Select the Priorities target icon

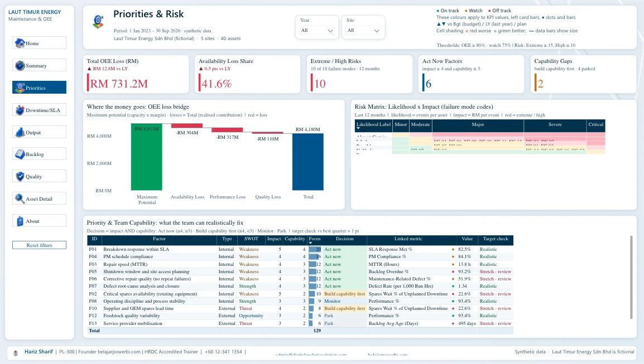coord(20,88)
